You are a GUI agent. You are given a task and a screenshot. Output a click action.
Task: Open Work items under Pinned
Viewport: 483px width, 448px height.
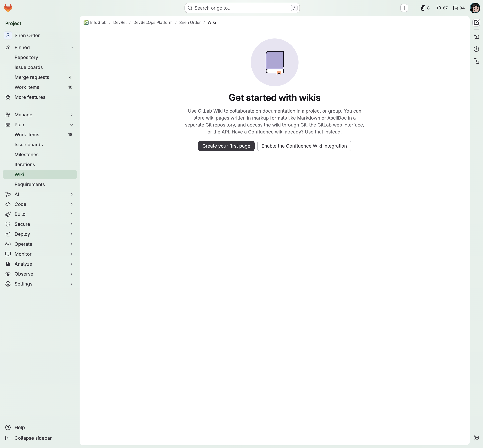[x=40, y=87]
